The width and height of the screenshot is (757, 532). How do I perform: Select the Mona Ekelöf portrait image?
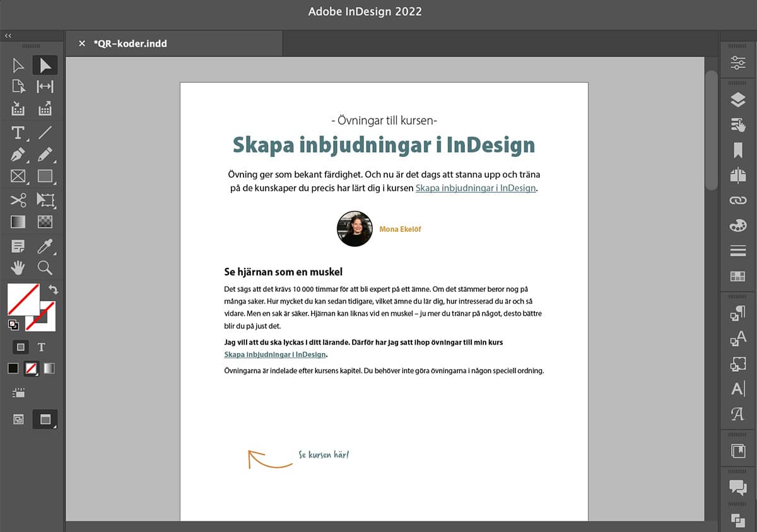[x=355, y=229]
